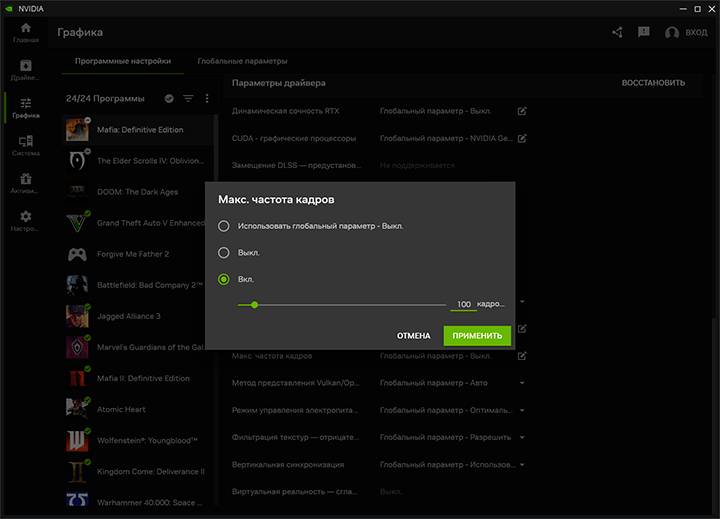The height and width of the screenshot is (519, 720).
Task: Click the ОТМЕНА button
Action: click(414, 336)
